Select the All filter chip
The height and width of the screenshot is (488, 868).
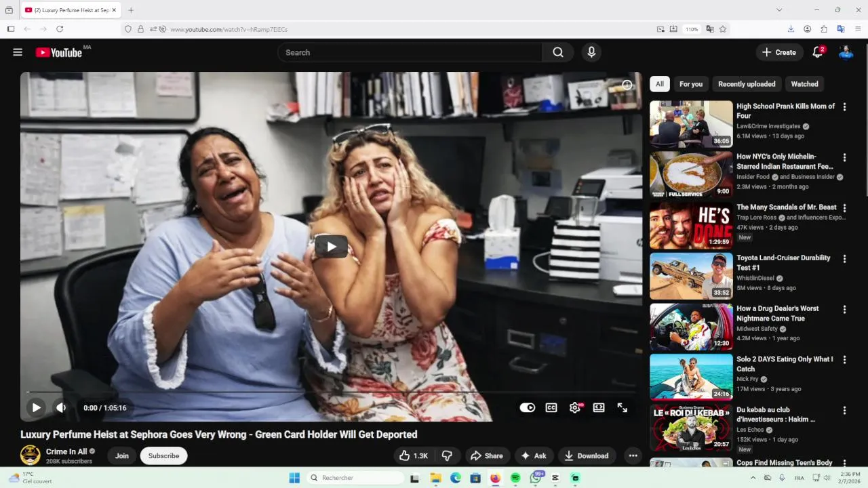click(x=659, y=84)
